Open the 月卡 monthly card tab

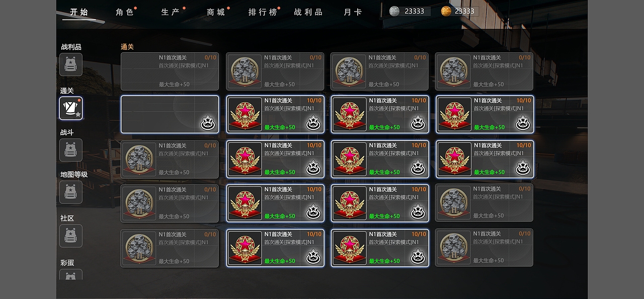coord(353,12)
